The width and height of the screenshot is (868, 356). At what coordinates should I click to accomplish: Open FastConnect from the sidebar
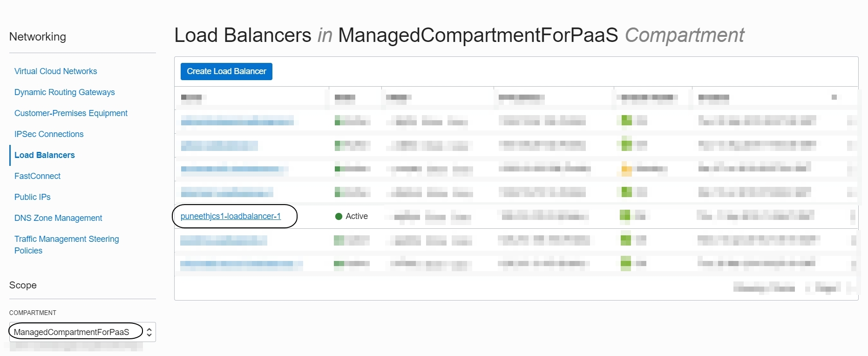coord(37,176)
